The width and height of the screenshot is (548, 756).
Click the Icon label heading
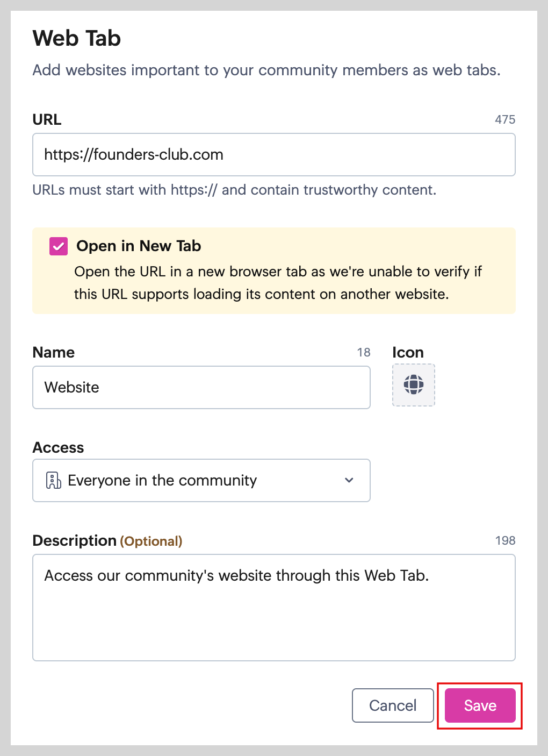[408, 352]
